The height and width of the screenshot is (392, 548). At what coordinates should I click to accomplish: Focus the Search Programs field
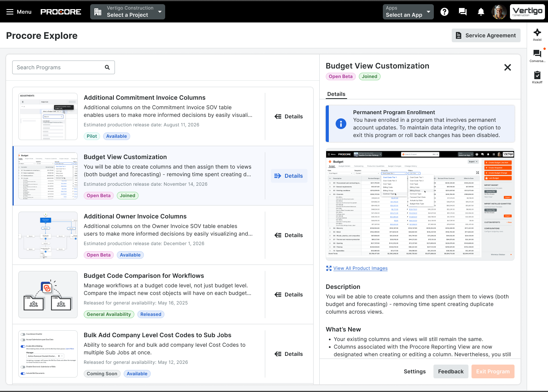(64, 67)
